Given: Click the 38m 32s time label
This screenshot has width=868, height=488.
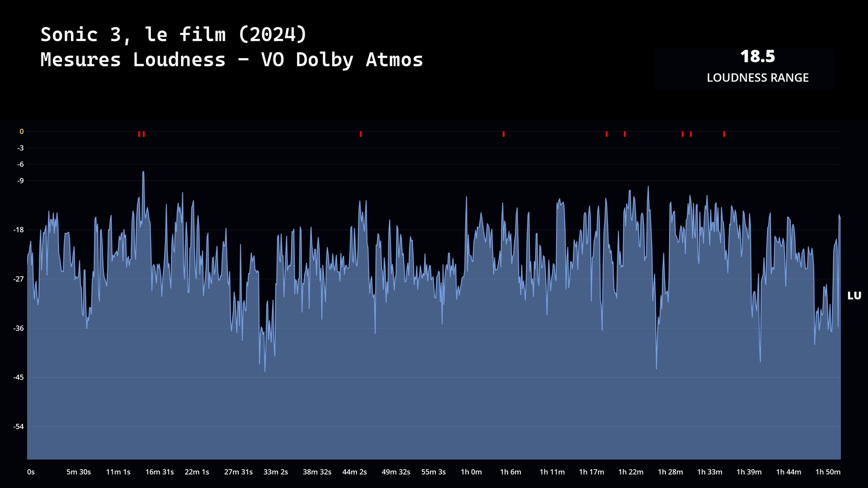Looking at the screenshot, I should tap(317, 472).
